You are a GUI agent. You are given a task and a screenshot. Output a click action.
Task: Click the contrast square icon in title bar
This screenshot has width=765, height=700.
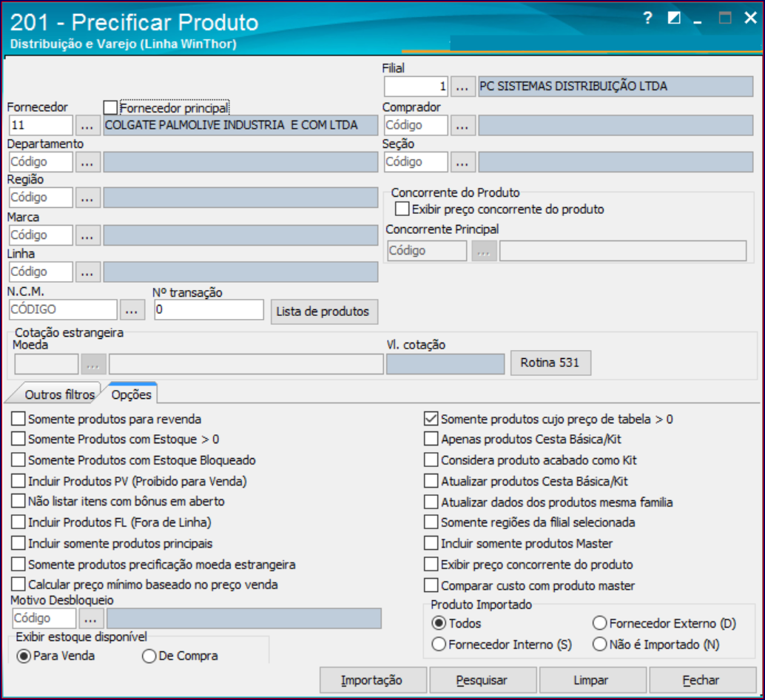pyautogui.click(x=674, y=18)
